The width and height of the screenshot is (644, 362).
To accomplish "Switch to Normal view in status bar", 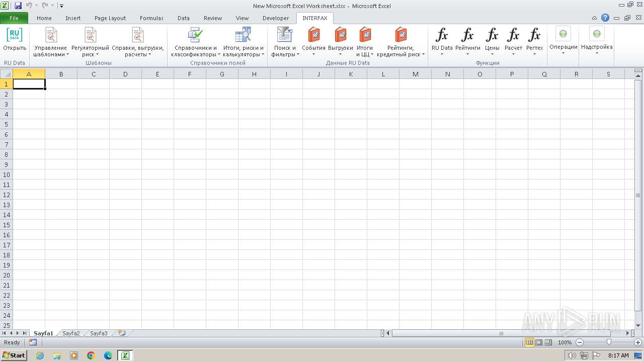I will click(529, 342).
